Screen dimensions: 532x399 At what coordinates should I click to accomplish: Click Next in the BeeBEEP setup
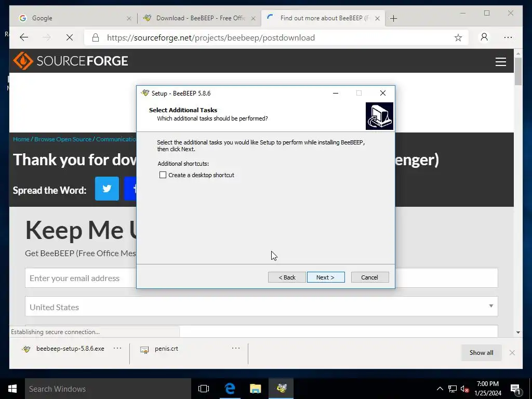coord(326,277)
